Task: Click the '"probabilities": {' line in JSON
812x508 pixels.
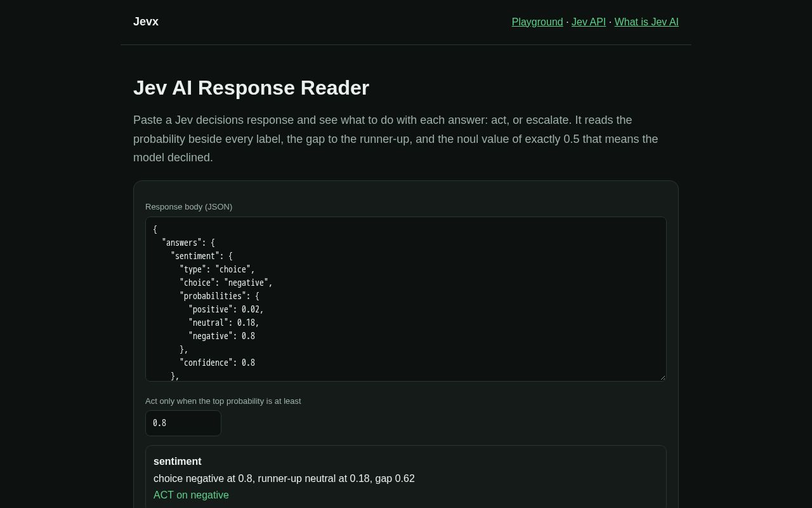Action: pos(219,296)
